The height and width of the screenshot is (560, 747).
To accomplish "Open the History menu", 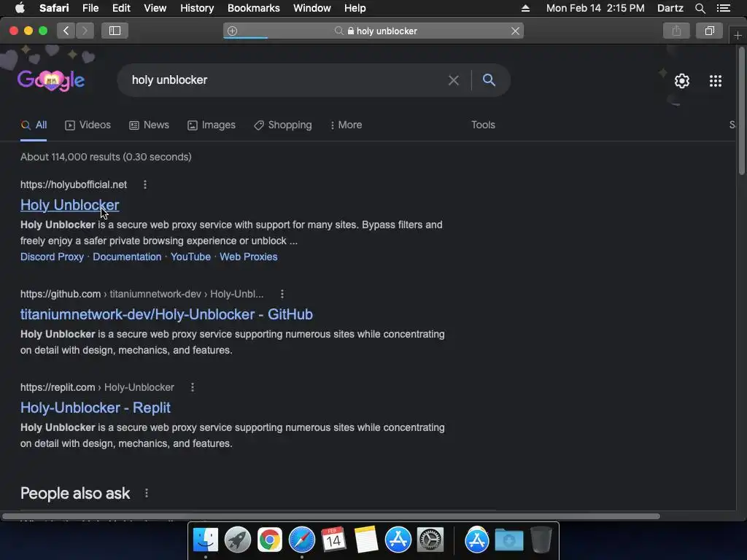I will [197, 8].
